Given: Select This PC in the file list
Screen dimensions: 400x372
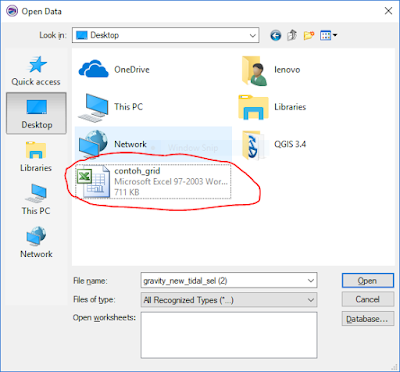Looking at the screenshot, I should 111,107.
